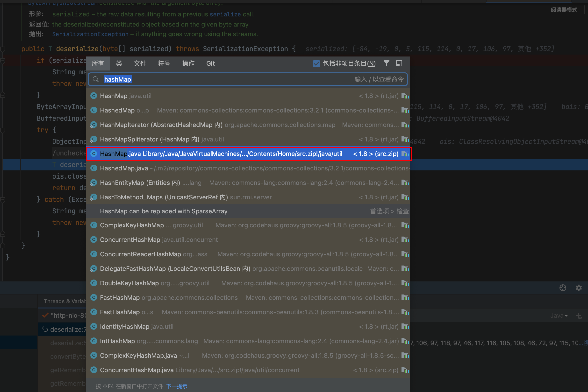Select HashToMethod_Maps (UnicastServerRef) result
This screenshot has height=392, width=588.
tap(248, 197)
